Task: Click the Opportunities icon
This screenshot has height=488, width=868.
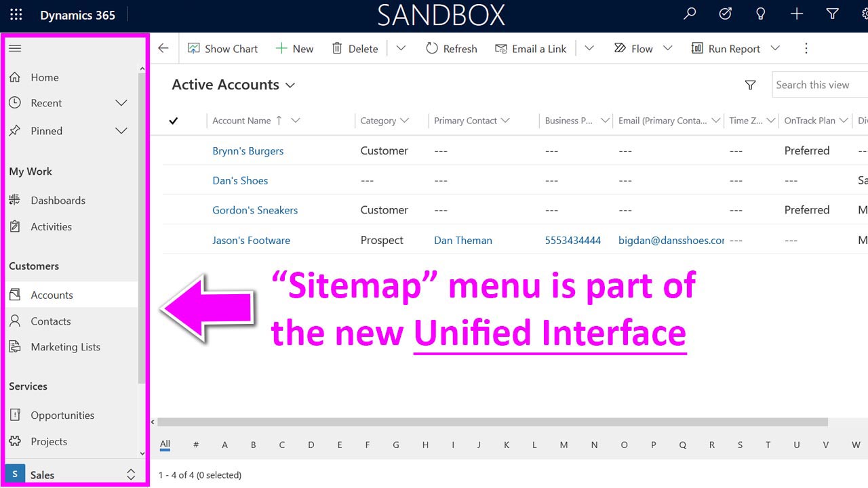Action: 15,415
